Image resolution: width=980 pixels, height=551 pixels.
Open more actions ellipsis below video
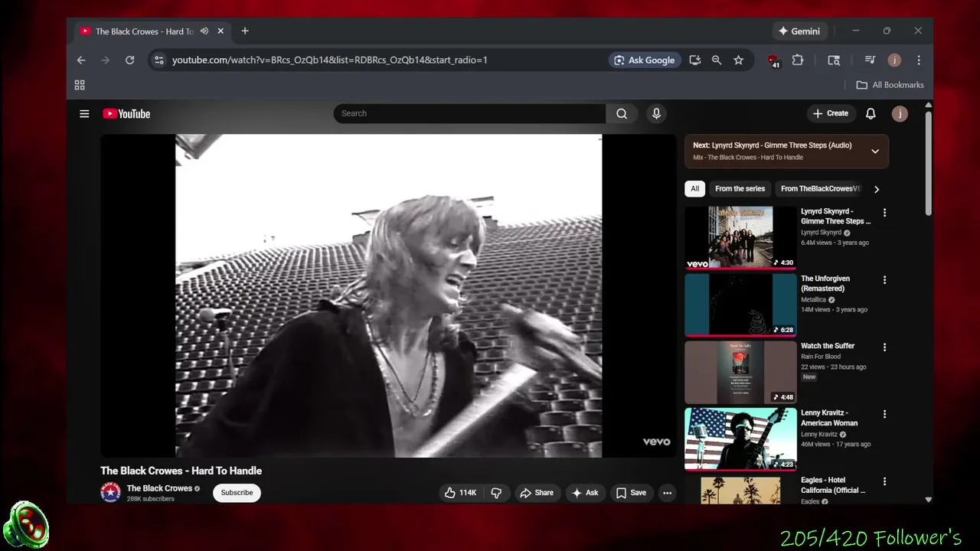point(667,493)
